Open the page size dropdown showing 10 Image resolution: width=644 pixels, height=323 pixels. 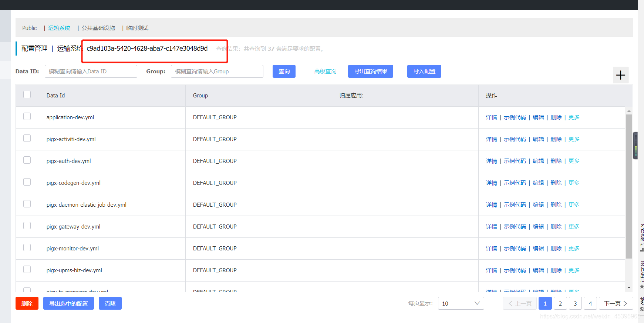pos(461,303)
